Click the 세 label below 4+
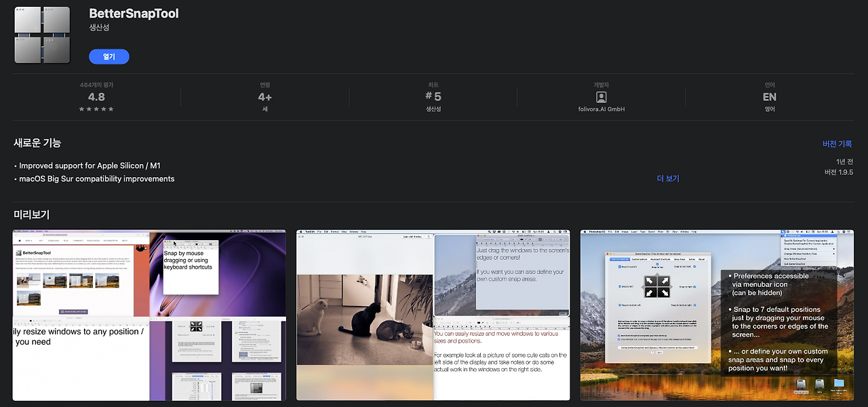 pyautogui.click(x=265, y=109)
